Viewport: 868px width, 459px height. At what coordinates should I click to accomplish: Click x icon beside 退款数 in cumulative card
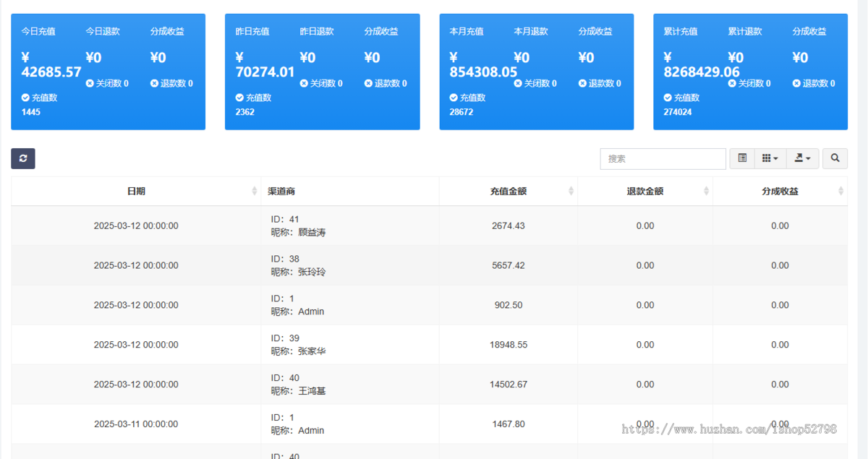click(x=796, y=83)
